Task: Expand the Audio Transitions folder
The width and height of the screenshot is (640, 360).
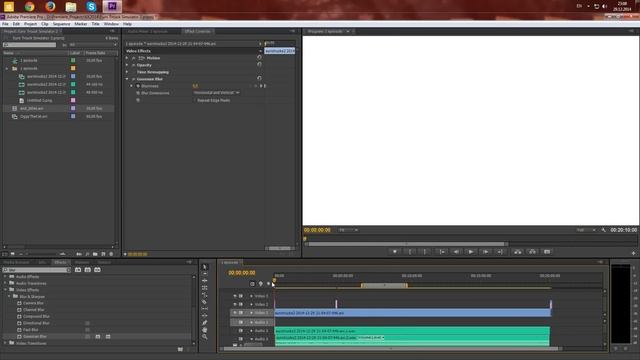Action: pos(6,283)
